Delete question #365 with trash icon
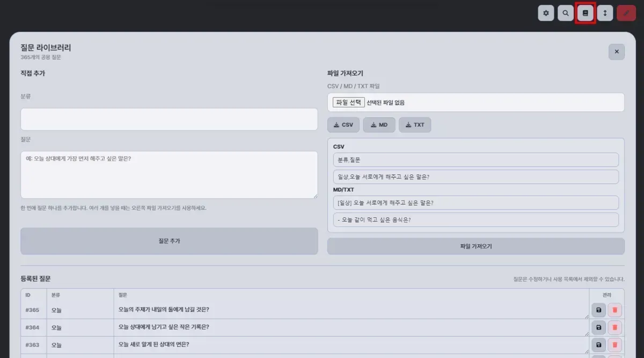 click(x=615, y=310)
